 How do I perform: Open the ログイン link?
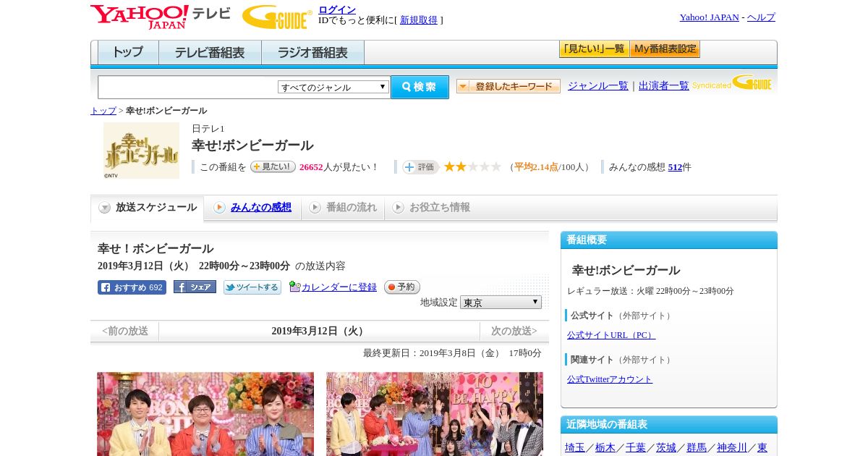(337, 9)
